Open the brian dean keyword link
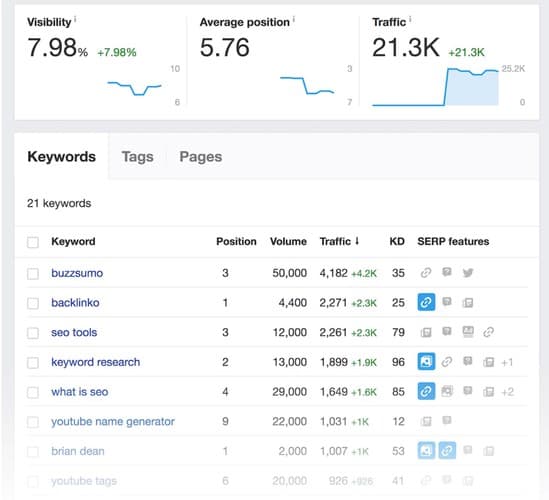Image resolution: width=549 pixels, height=500 pixels. (78, 451)
